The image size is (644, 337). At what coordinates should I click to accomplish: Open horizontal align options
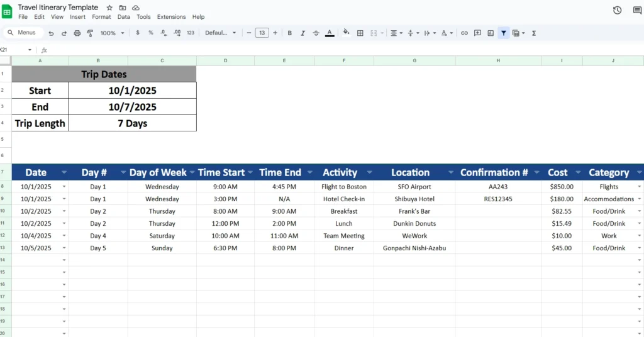(x=396, y=33)
